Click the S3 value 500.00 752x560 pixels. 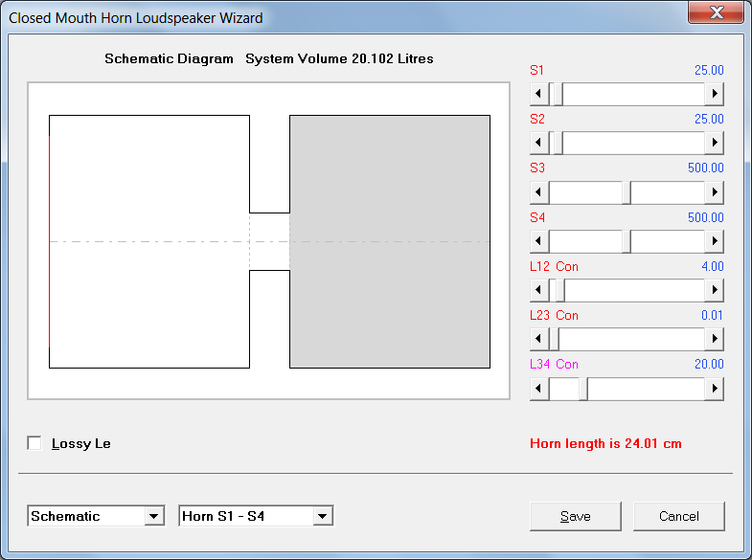(705, 168)
